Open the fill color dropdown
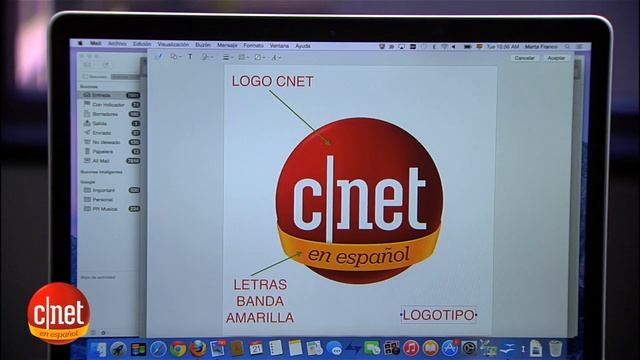Image resolution: width=640 pixels, height=360 pixels. click(259, 58)
